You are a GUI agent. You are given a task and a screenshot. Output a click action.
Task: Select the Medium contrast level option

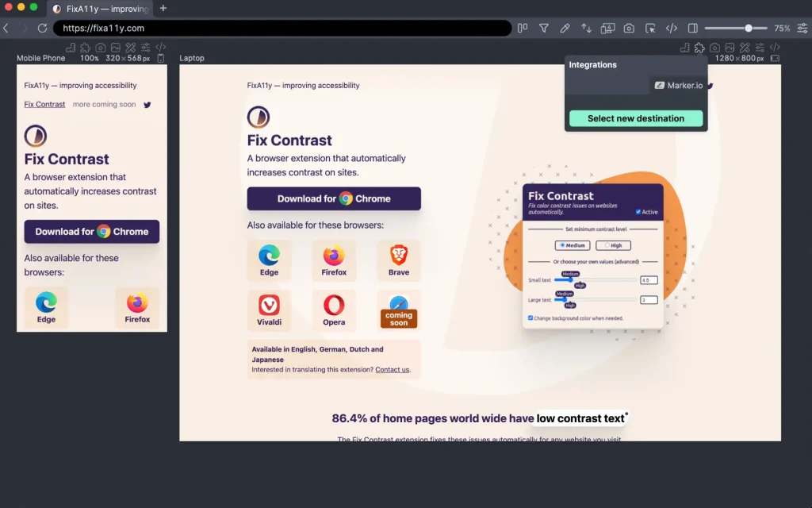click(572, 245)
